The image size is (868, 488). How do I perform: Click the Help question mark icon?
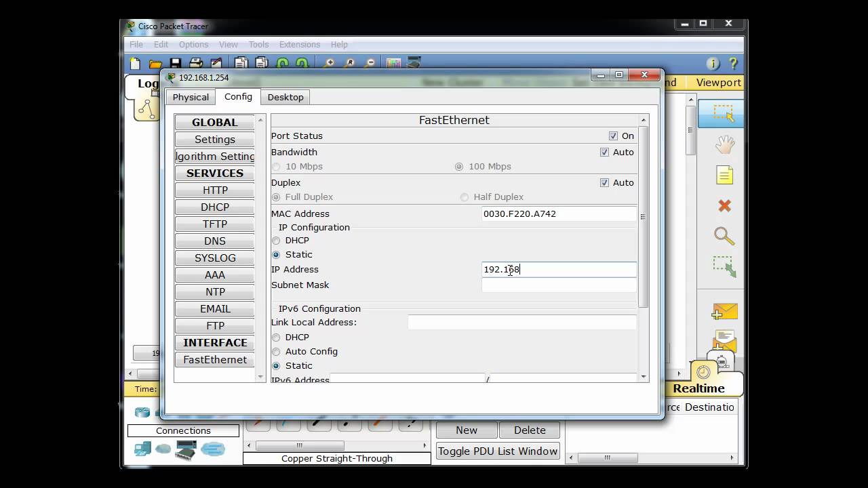pyautogui.click(x=733, y=64)
